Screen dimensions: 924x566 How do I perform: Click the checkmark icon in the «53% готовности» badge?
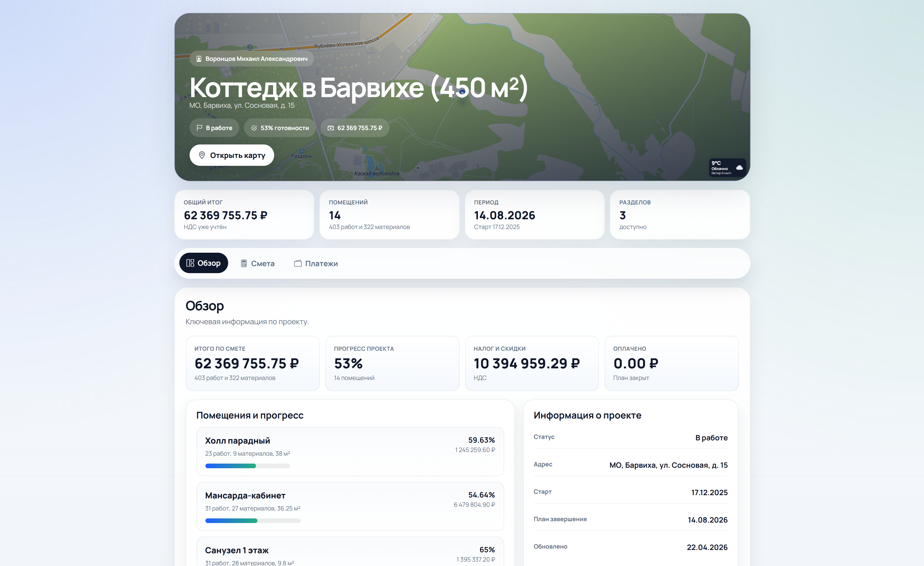tap(254, 128)
